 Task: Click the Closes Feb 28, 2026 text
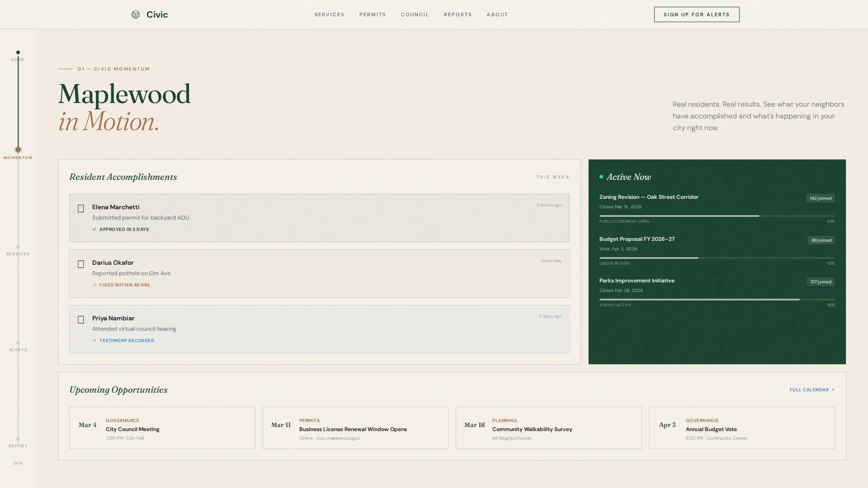(621, 291)
